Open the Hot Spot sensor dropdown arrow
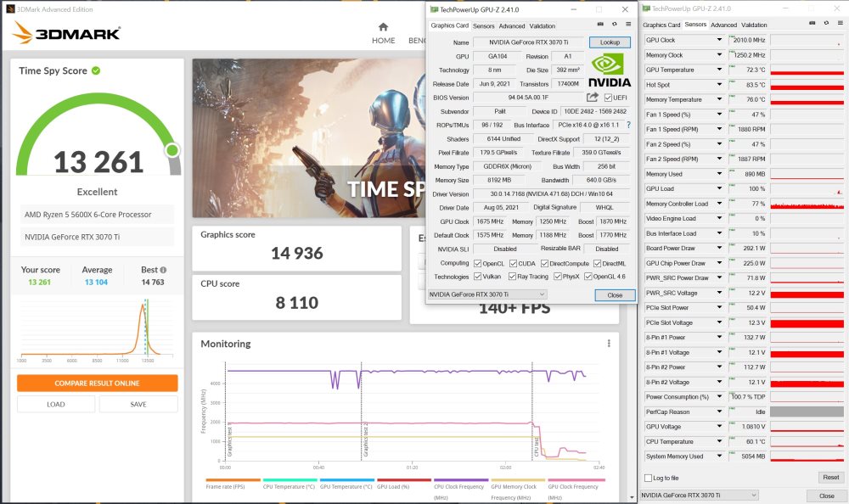 tap(720, 85)
